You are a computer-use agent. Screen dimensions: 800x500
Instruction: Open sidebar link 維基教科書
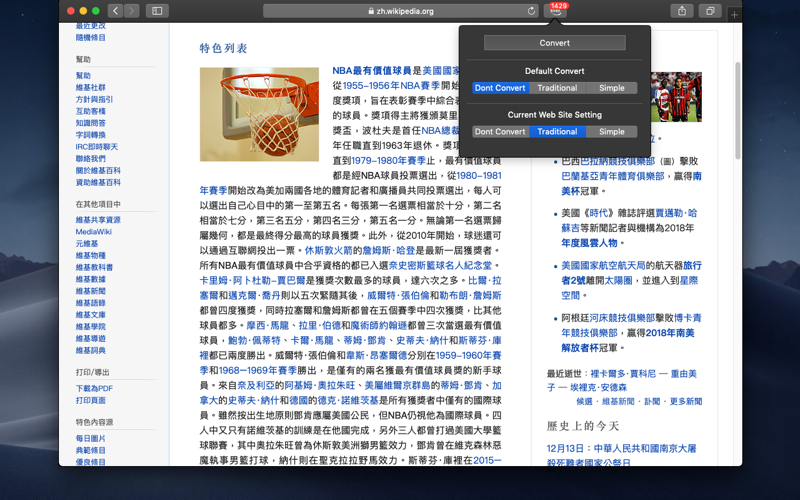tap(94, 267)
